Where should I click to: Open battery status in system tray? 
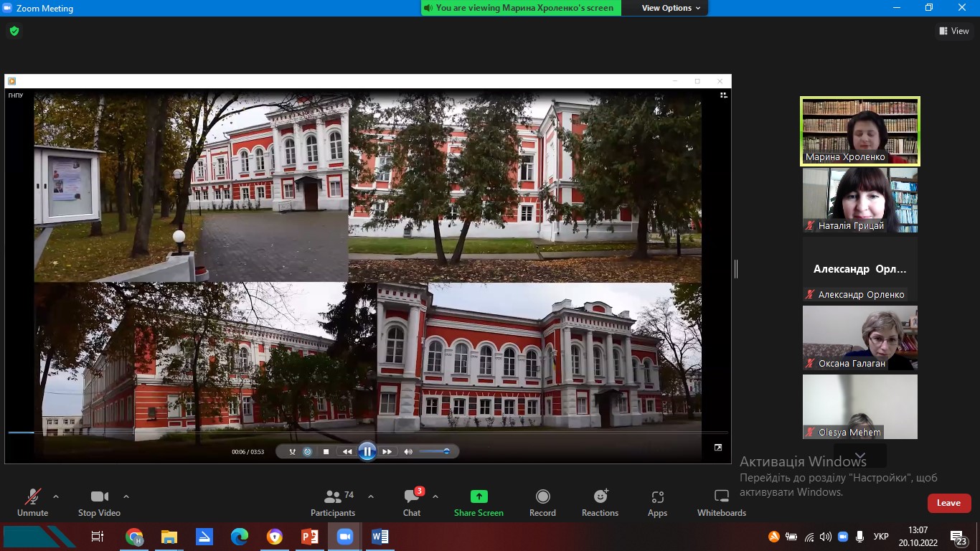pos(791,537)
